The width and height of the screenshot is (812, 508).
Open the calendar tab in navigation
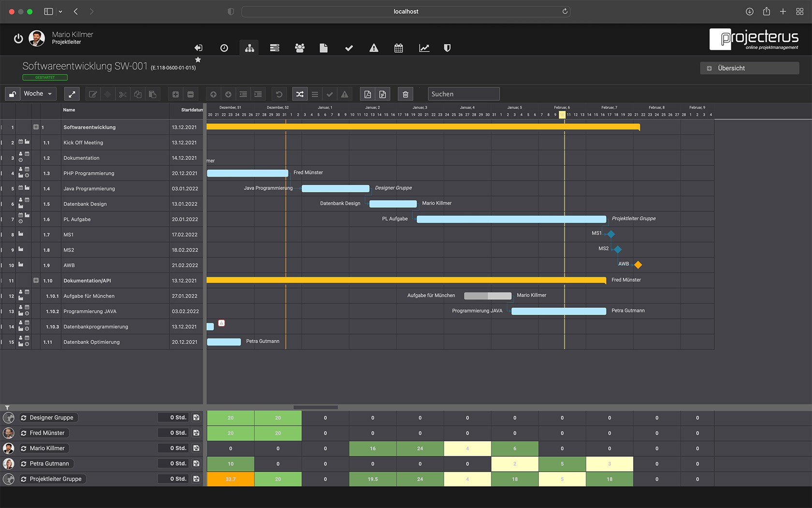[x=398, y=48]
